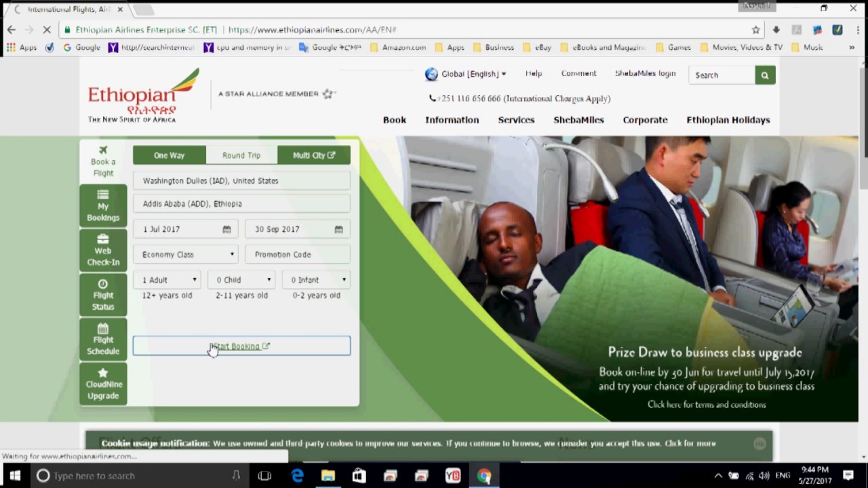Open the Adult passenger count dropdown
This screenshot has width=868, height=488.
[167, 280]
